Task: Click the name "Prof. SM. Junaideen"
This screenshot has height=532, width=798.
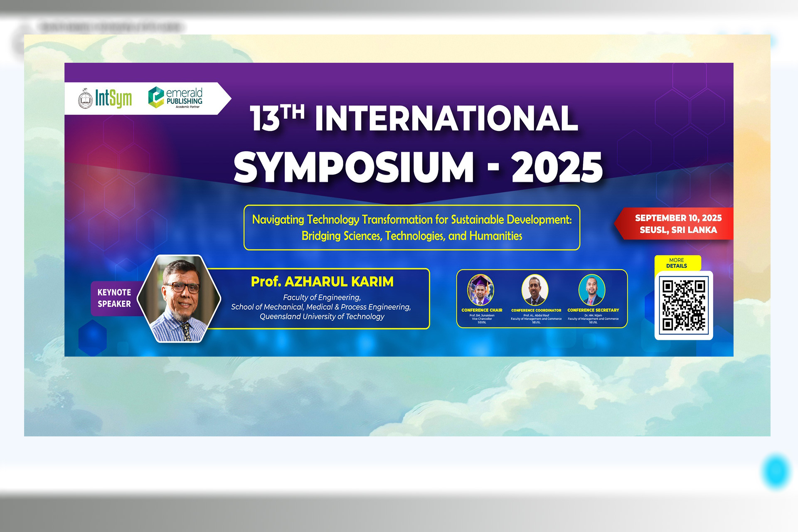Action: pyautogui.click(x=482, y=315)
